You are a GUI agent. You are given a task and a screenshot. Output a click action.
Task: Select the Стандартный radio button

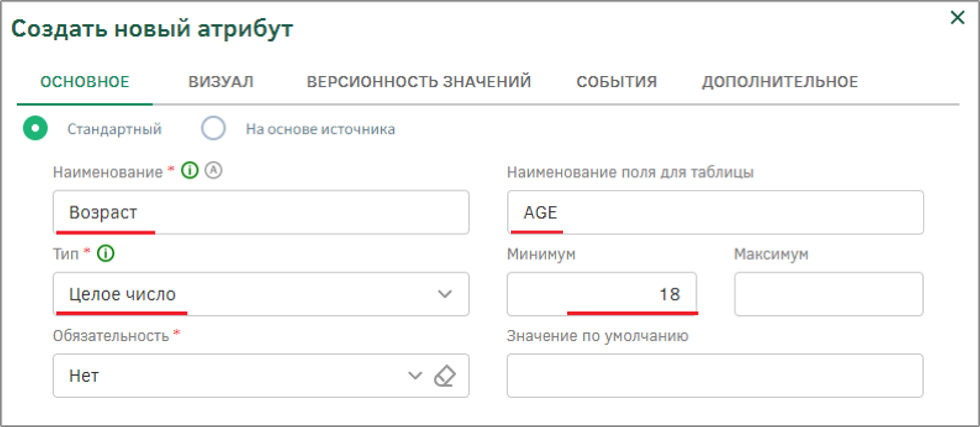pyautogui.click(x=35, y=129)
